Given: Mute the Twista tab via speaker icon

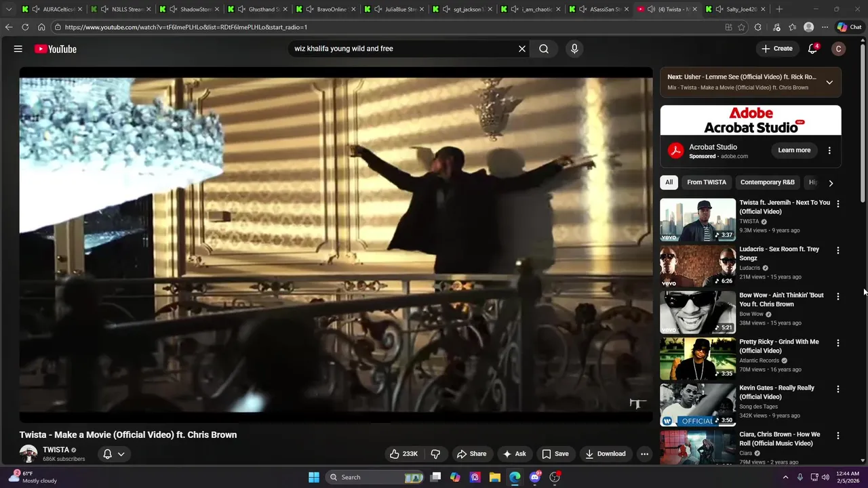Looking at the screenshot, I should (x=652, y=9).
